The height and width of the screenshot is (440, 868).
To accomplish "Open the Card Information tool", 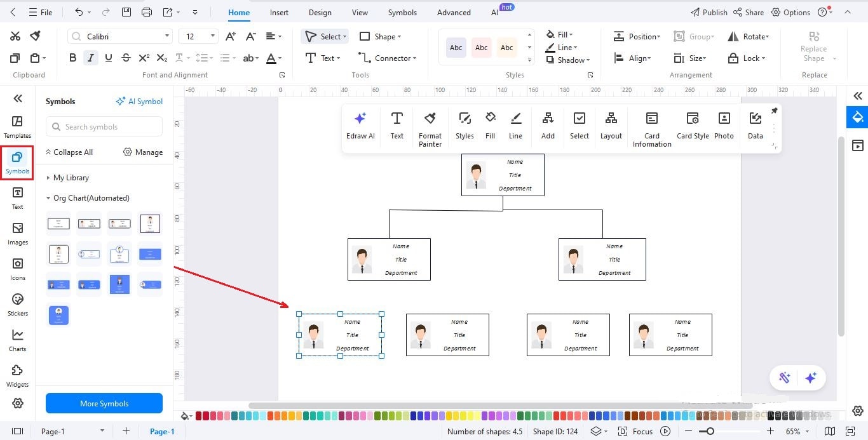I will pos(651,125).
